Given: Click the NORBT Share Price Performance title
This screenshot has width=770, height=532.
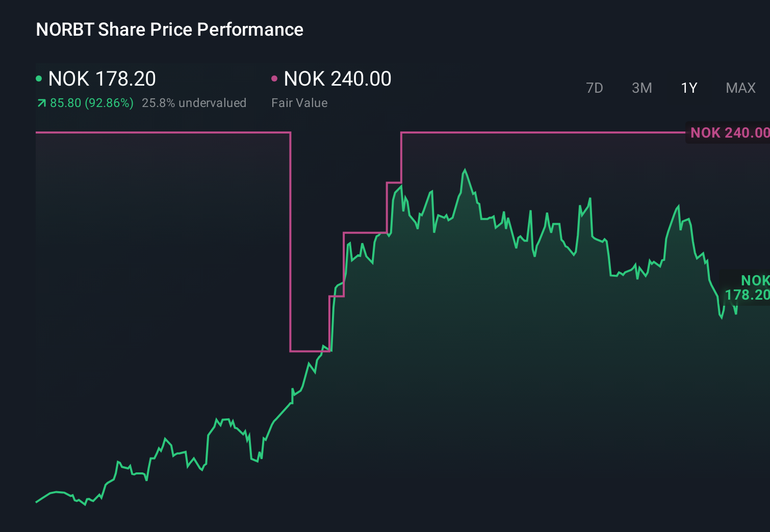Looking at the screenshot, I should (169, 29).
